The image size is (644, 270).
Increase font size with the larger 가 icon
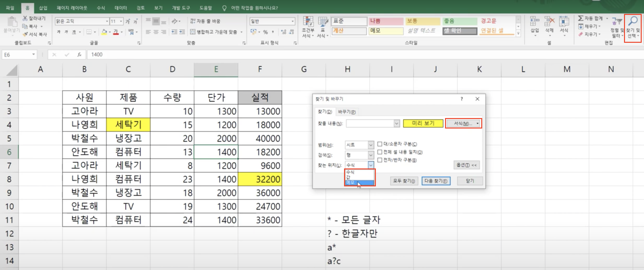(x=128, y=21)
